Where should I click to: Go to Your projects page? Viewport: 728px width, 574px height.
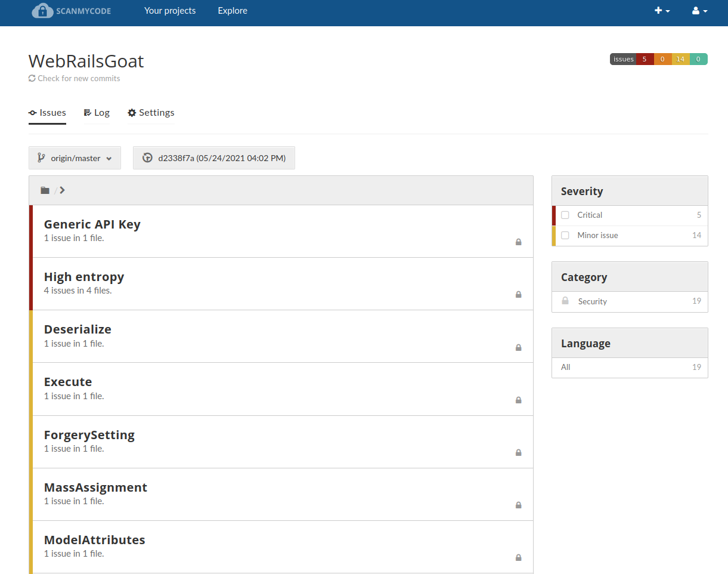tap(170, 11)
